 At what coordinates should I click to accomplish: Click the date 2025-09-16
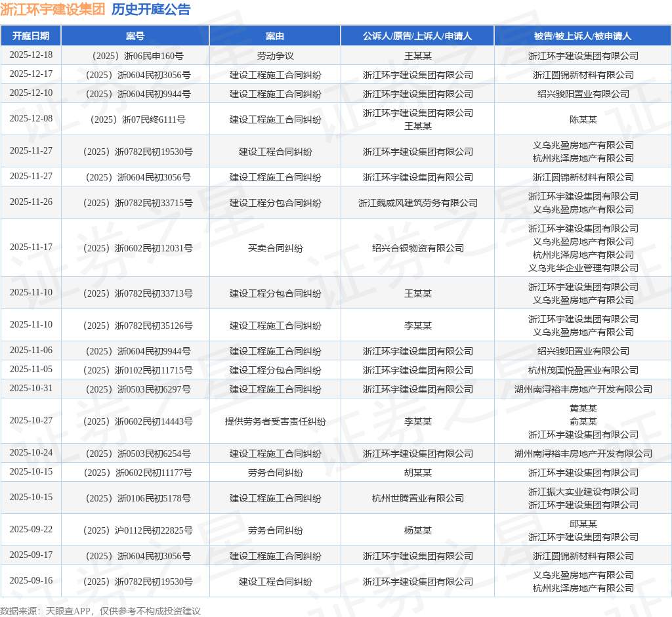coord(31,580)
